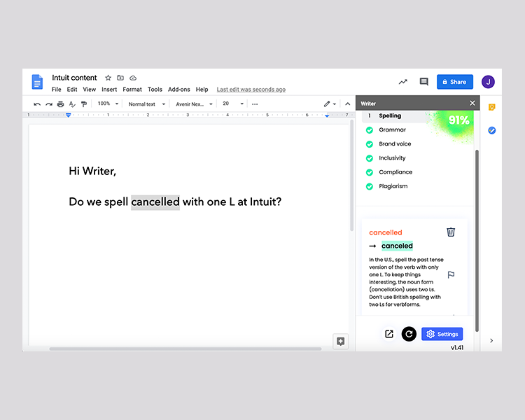Open the Tools menu
The image size is (525, 420).
point(155,90)
